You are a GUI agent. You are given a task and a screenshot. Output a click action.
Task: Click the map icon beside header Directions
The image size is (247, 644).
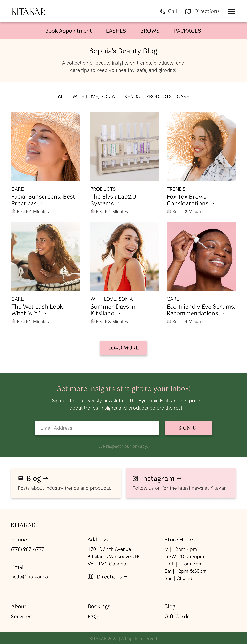pyautogui.click(x=188, y=11)
